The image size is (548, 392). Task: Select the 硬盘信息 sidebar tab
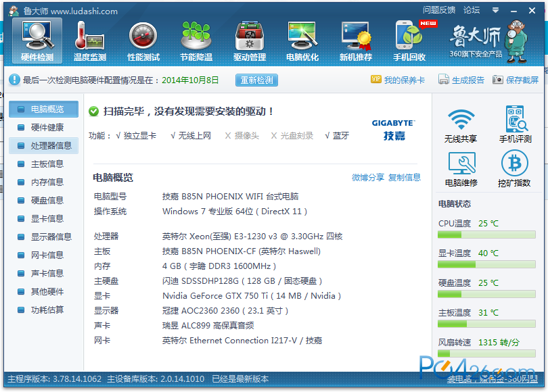click(44, 200)
